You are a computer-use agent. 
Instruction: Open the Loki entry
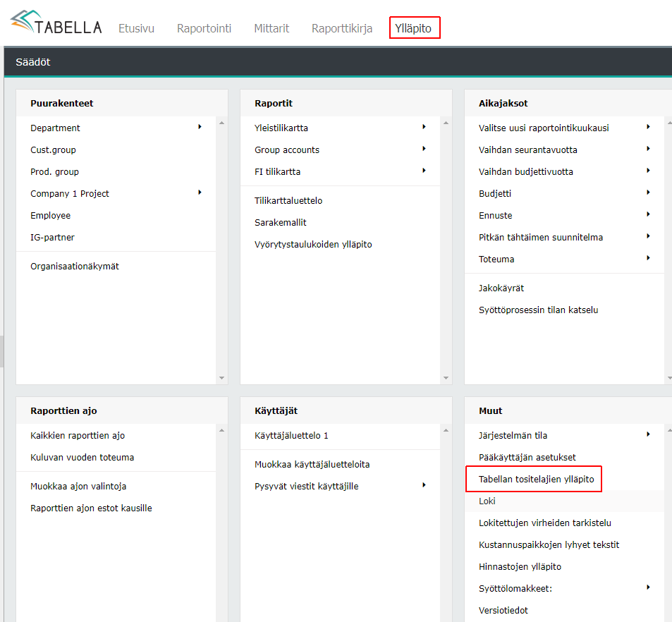click(487, 501)
